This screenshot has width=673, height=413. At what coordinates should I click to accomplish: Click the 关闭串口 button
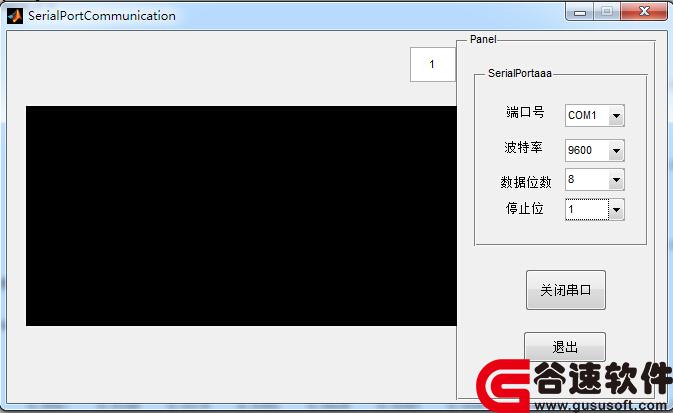(566, 290)
